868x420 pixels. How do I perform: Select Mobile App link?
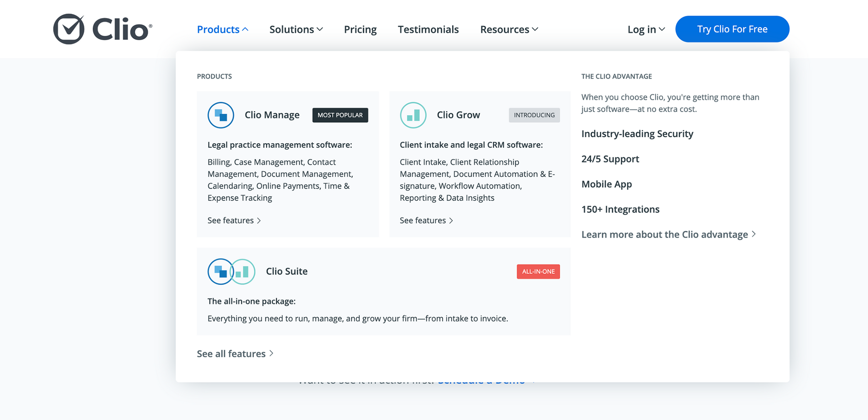607,184
